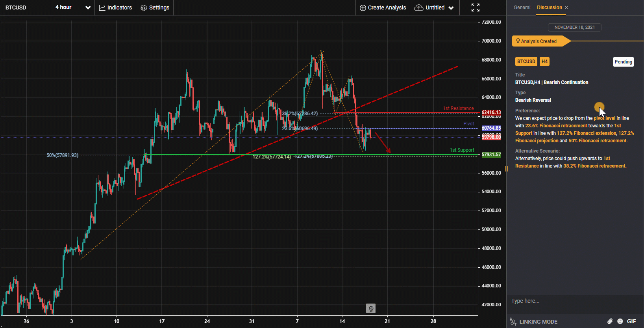Screen dimensions: 644x328
Task: Click the red downward forecast arrow
Action: [x=383, y=143]
